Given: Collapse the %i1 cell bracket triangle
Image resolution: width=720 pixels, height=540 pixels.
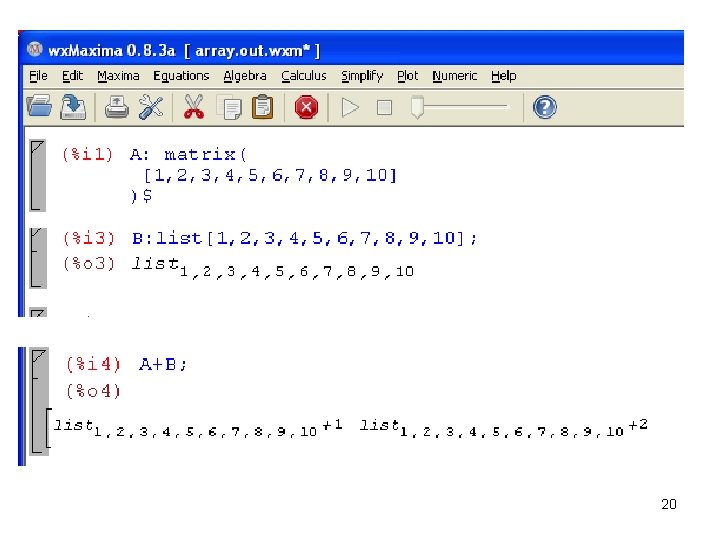Looking at the screenshot, I should (37, 146).
